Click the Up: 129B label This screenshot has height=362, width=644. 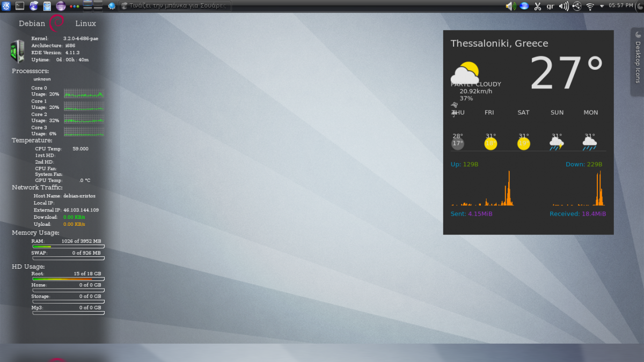coord(464,164)
